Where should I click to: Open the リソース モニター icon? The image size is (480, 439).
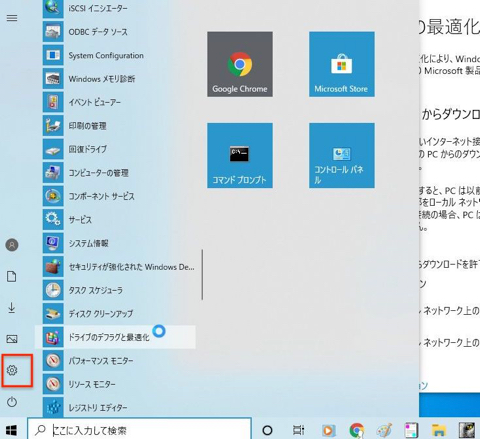coord(53,384)
